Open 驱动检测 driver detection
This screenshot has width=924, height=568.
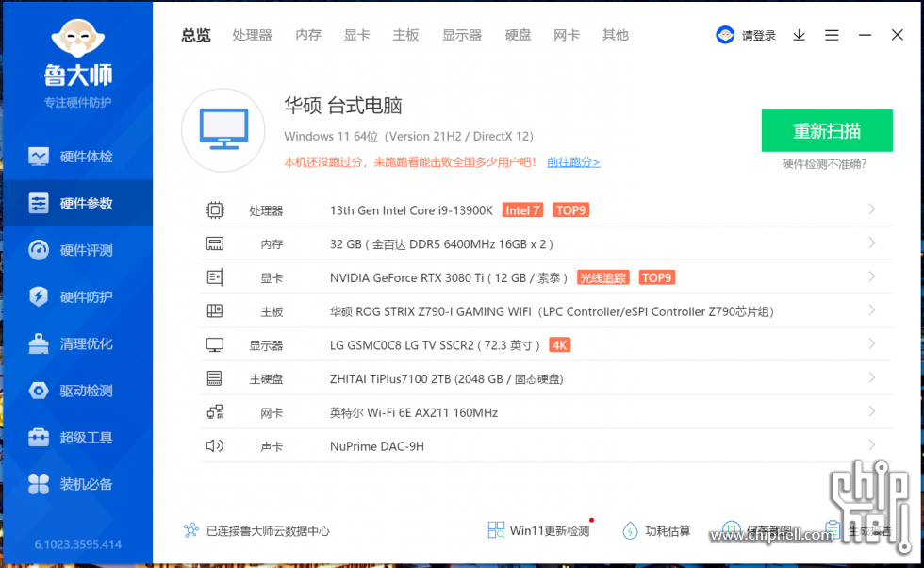[77, 391]
